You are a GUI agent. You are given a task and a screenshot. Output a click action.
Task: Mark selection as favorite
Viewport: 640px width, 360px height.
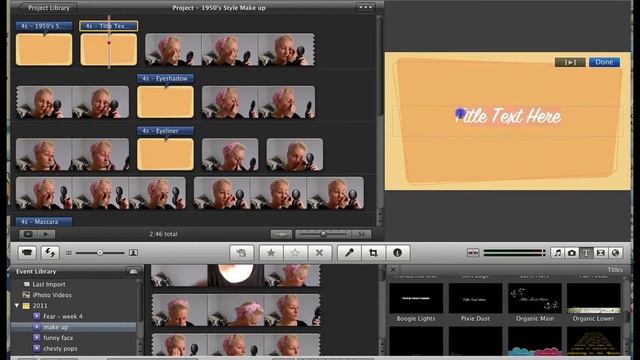[x=271, y=253]
